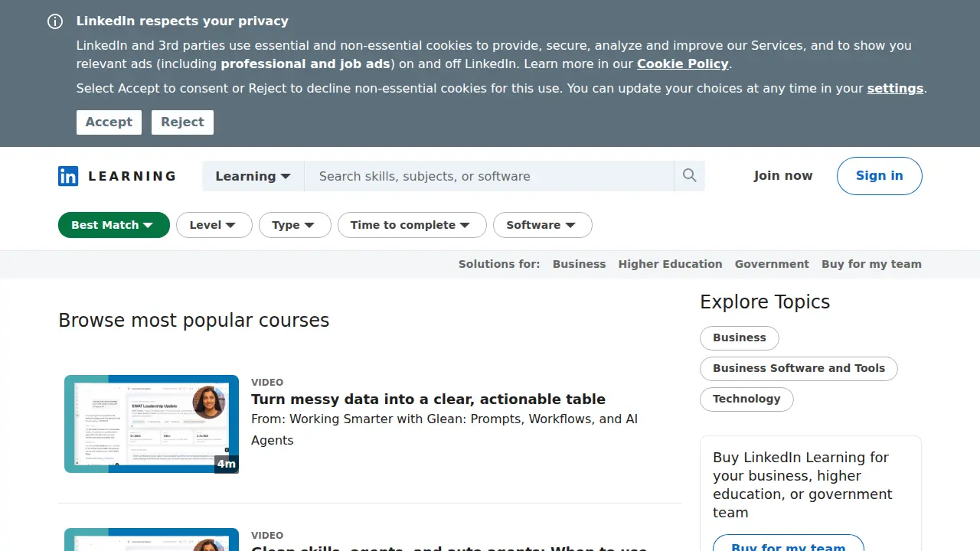
Task: Select the Business topic under Explore Topics
Action: point(740,338)
